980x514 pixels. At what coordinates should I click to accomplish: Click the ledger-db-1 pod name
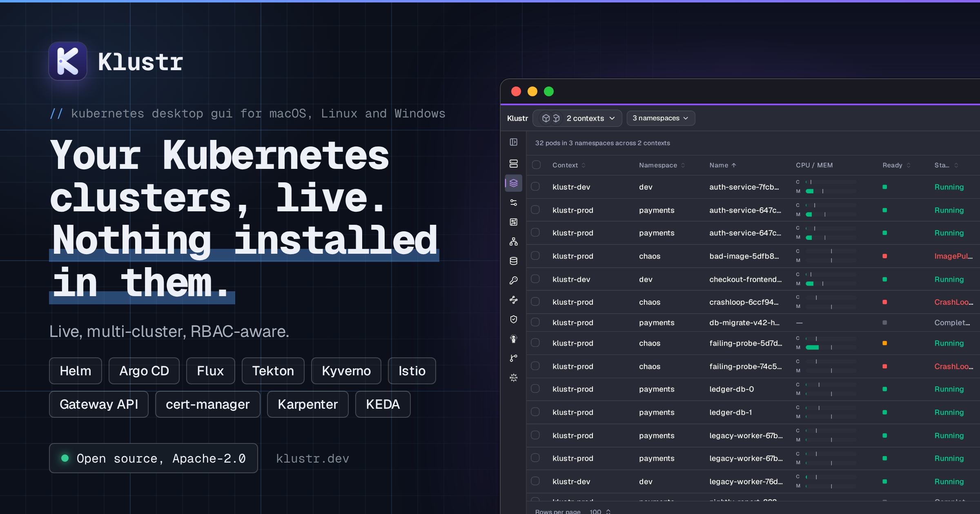[x=731, y=412]
